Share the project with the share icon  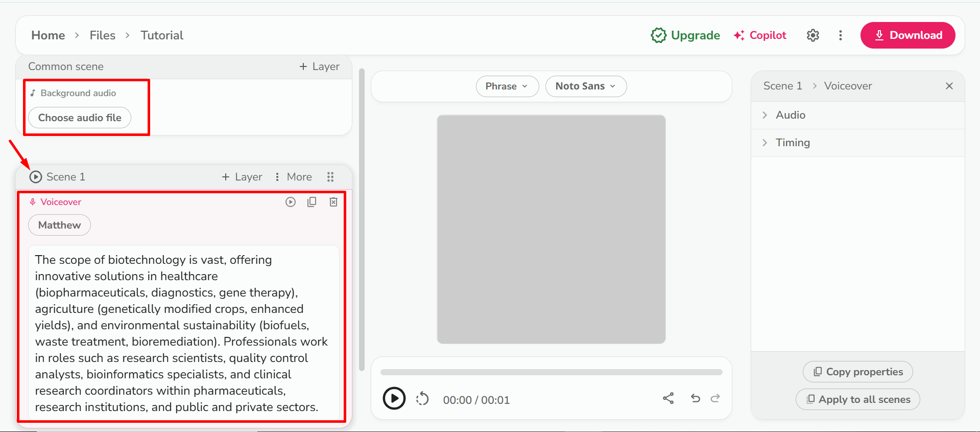[x=668, y=398]
